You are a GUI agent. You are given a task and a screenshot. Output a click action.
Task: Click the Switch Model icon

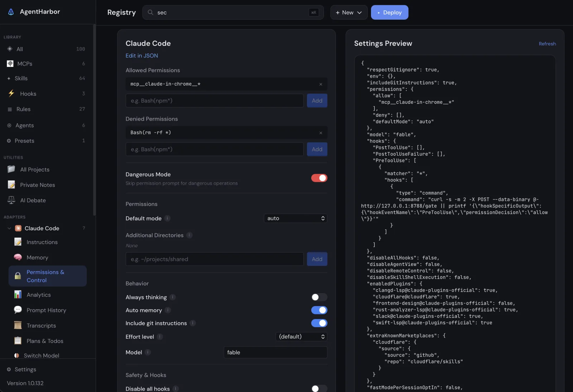coord(16,355)
